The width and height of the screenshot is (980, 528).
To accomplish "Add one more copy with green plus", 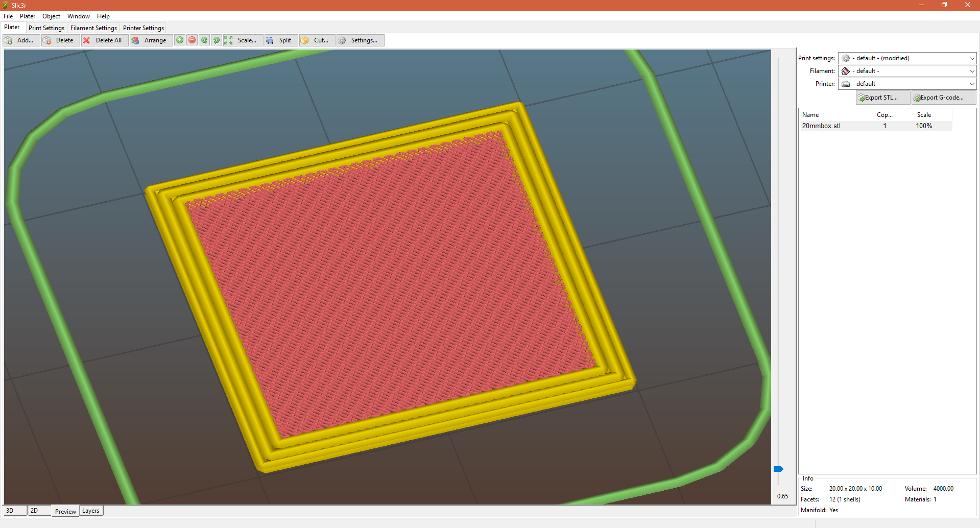I will coord(180,40).
